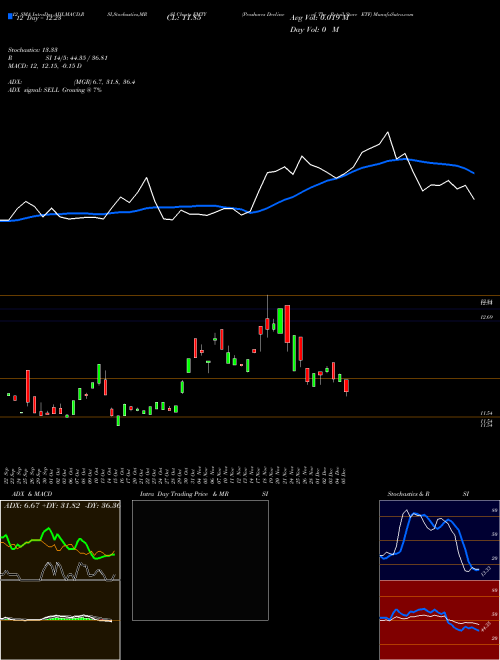
Task: Select the 'ADX: 6.67 +DY: 31.82 -DY: 36.36' readout
Action: [x=61, y=505]
